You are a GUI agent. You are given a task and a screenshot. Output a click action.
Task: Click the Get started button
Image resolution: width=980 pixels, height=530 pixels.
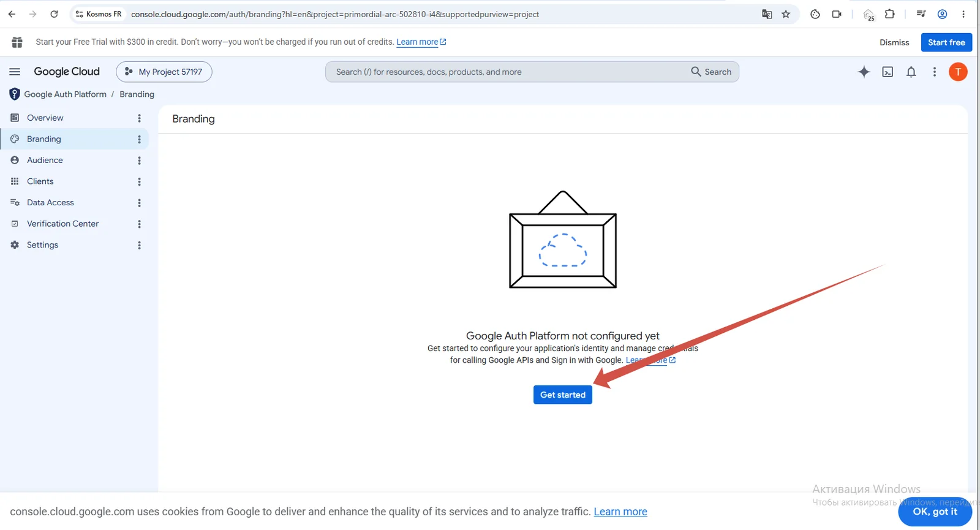coord(563,395)
